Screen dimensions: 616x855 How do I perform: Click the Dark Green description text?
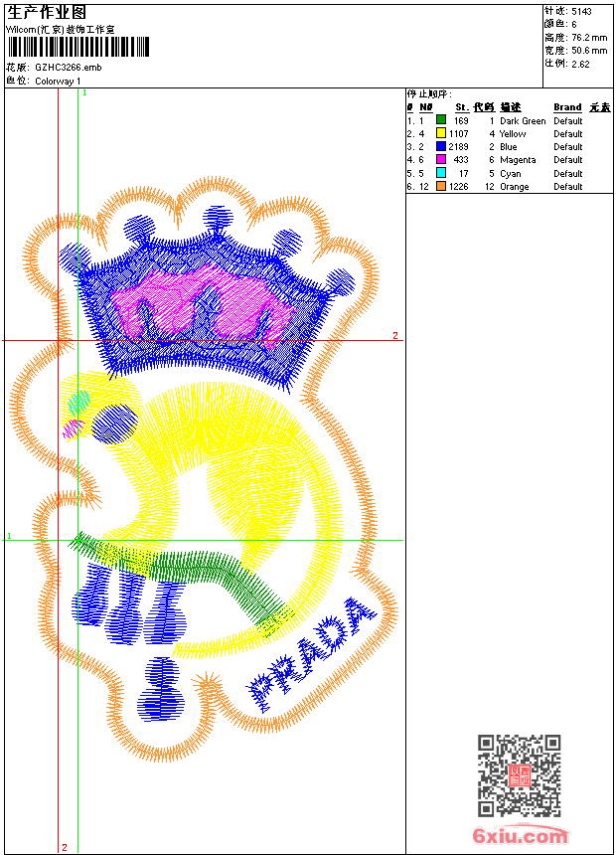click(x=523, y=121)
